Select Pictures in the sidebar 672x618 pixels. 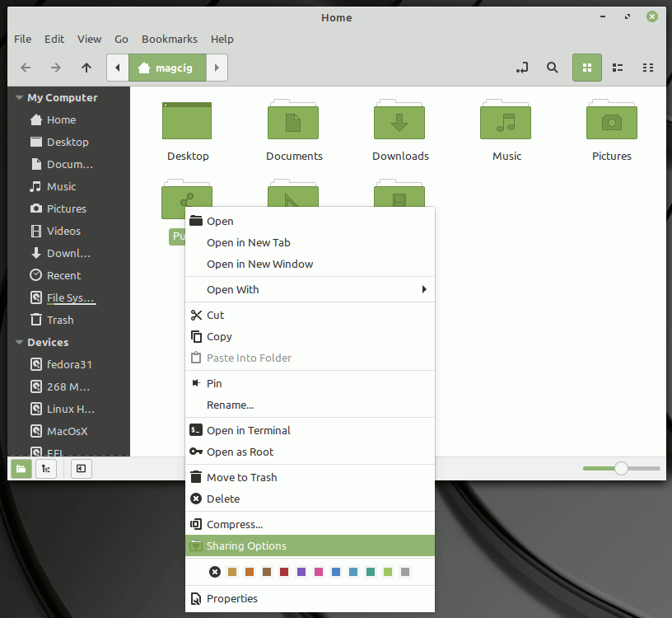68,208
